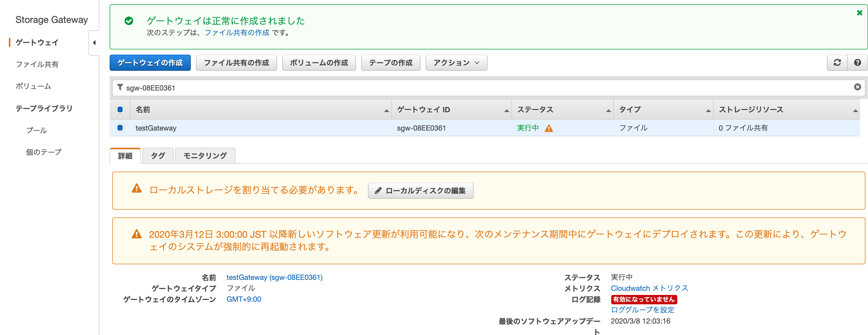Open the Cloudwatch メトリクス link
This screenshot has width=868, height=335.
(649, 288)
